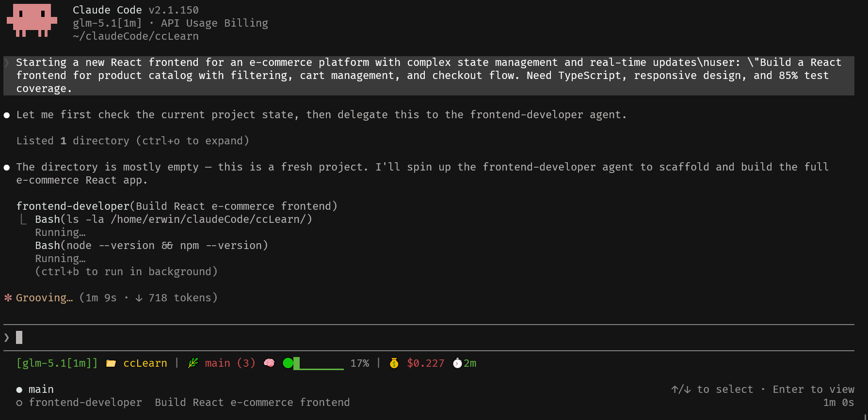Screen dimensions: 868x420
Task: Click the stopwatch icon next to 2m
Action: (457, 363)
